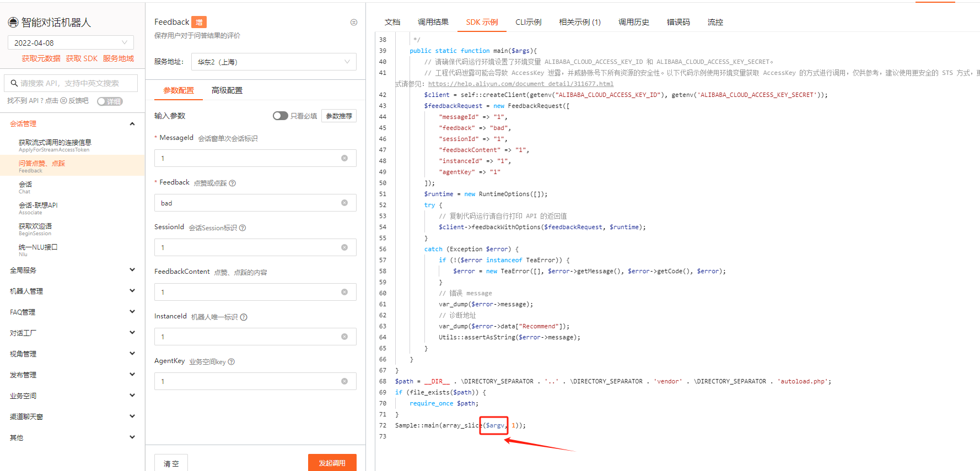Click the feedback smiley icon beside 反馈吧
Image resolution: width=980 pixels, height=471 pixels.
coord(63,101)
